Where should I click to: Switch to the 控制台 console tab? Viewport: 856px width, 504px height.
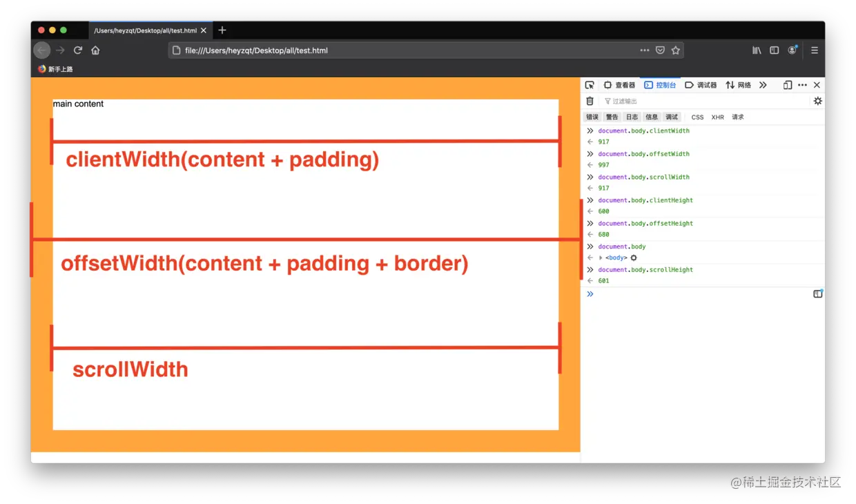[660, 85]
